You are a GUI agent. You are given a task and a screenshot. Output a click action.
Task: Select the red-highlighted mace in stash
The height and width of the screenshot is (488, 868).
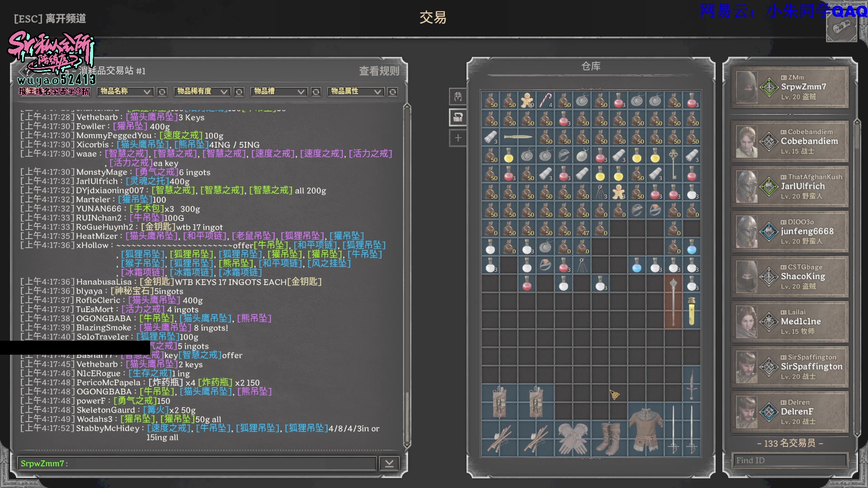(x=673, y=301)
